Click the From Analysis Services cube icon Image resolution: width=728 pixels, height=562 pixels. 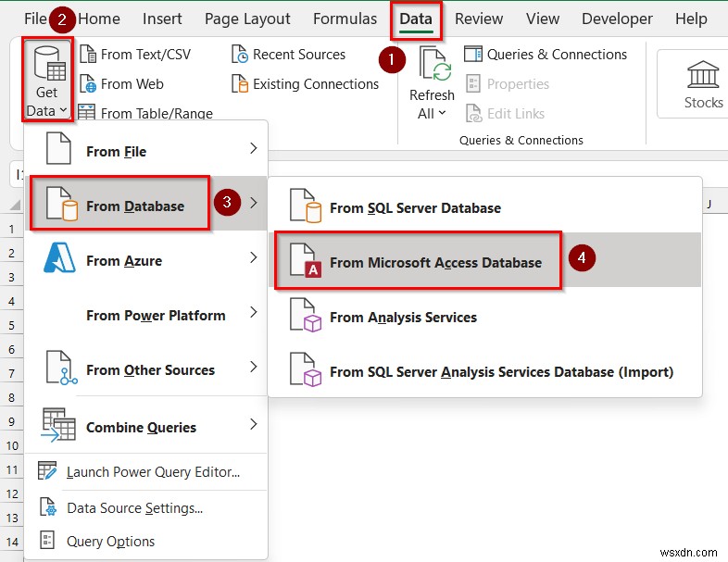coord(306,315)
